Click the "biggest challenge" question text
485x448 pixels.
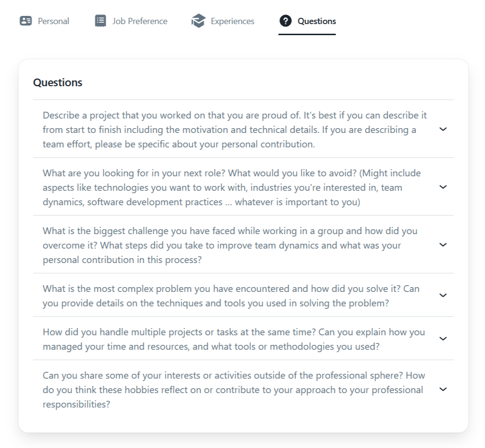229,245
